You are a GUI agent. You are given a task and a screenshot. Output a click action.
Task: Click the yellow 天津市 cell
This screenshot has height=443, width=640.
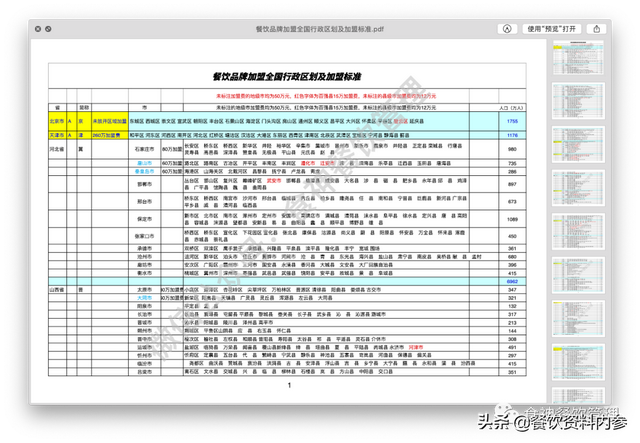57,135
